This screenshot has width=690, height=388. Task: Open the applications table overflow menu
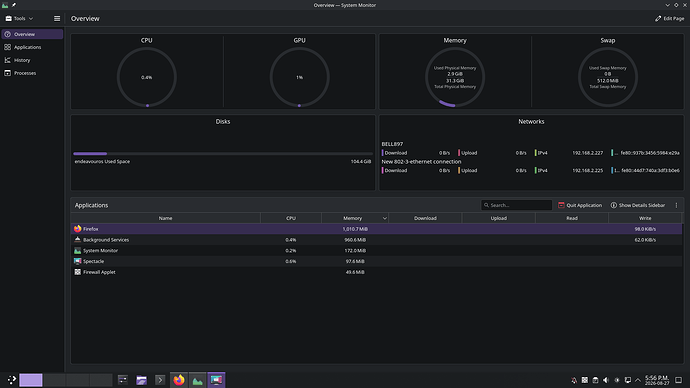click(676, 205)
